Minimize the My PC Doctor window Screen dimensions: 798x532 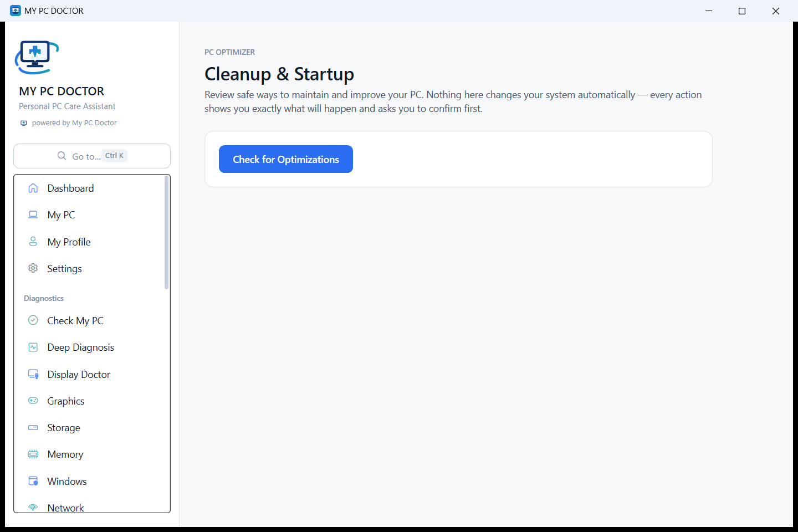tap(709, 11)
